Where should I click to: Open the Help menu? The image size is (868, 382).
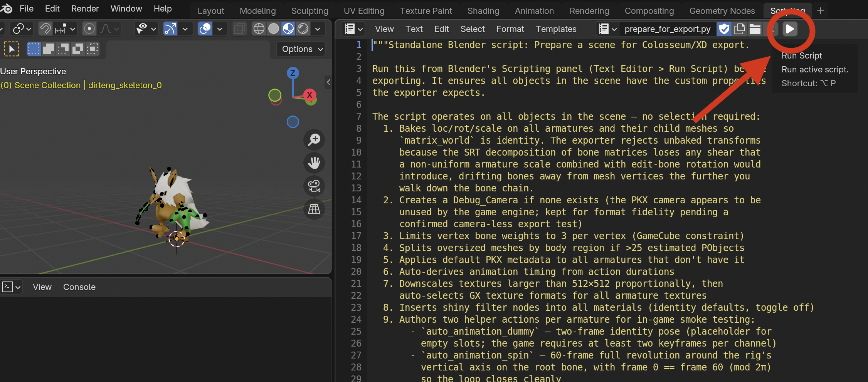[163, 8]
